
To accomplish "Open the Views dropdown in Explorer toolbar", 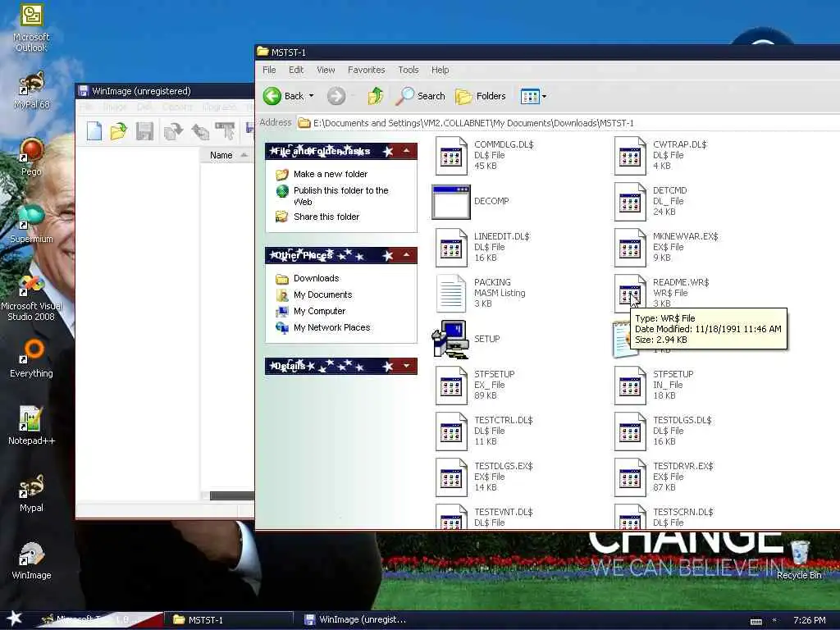I will [545, 97].
